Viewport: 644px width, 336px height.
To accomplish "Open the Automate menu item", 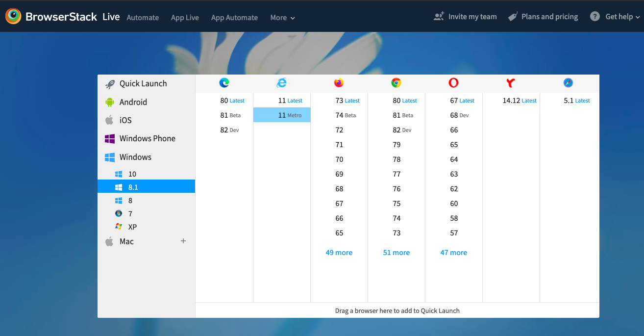I will 143,18.
